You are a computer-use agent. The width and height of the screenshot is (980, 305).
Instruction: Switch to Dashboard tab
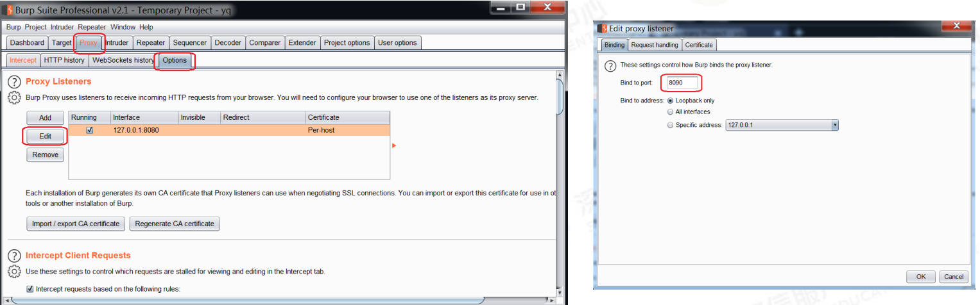click(x=27, y=43)
